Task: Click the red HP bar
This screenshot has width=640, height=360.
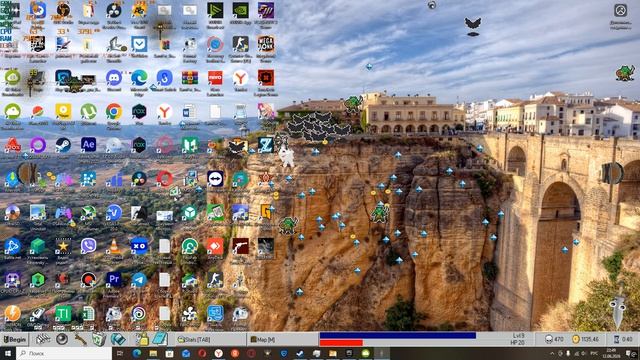Action: (341, 343)
